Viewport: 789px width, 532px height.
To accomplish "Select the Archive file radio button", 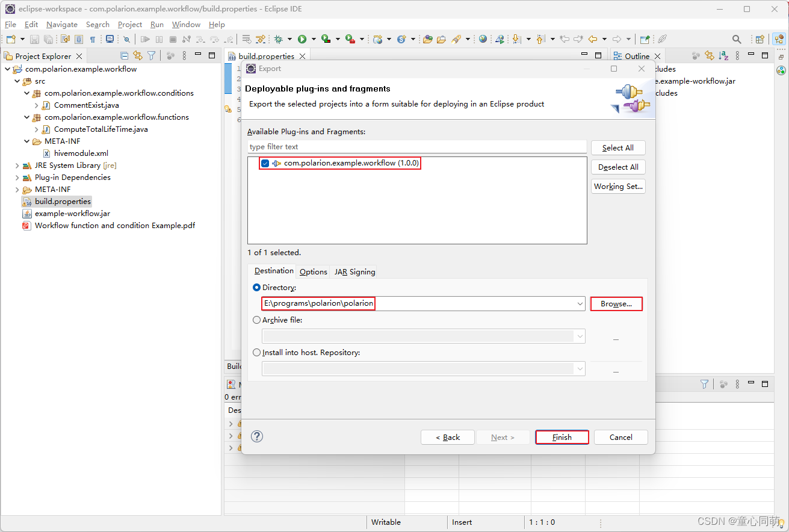I will (x=257, y=320).
